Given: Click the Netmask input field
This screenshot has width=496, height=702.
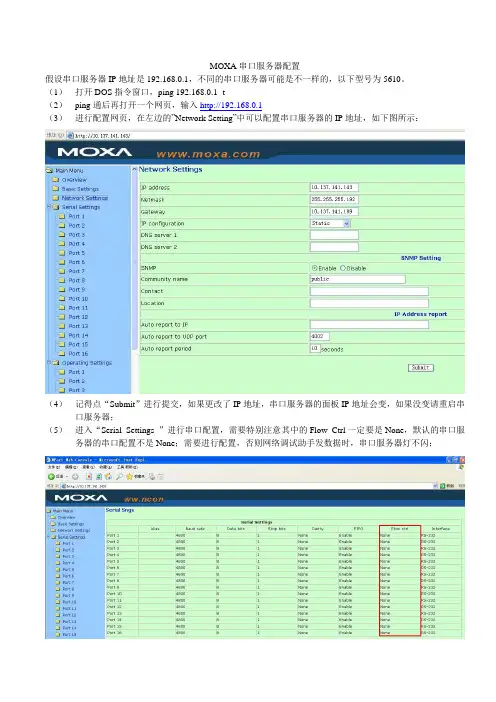Looking at the screenshot, I should 334,199.
